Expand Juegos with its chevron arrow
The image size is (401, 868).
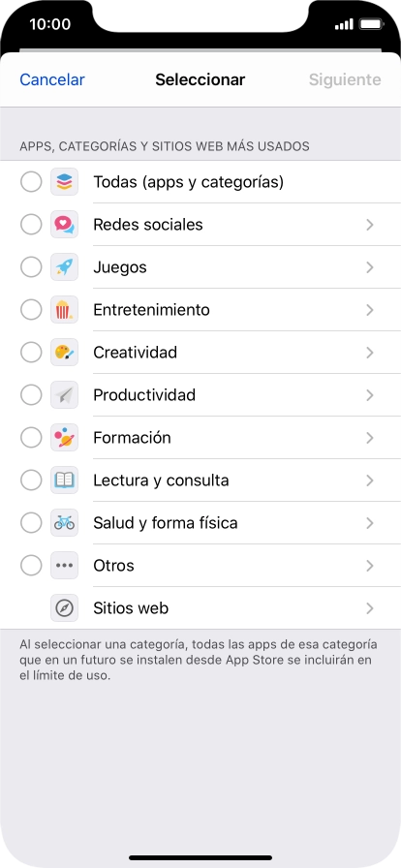370,267
